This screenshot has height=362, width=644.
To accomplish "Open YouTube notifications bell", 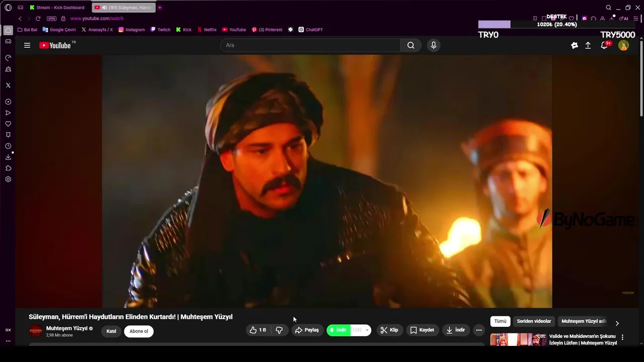I will 604,45.
